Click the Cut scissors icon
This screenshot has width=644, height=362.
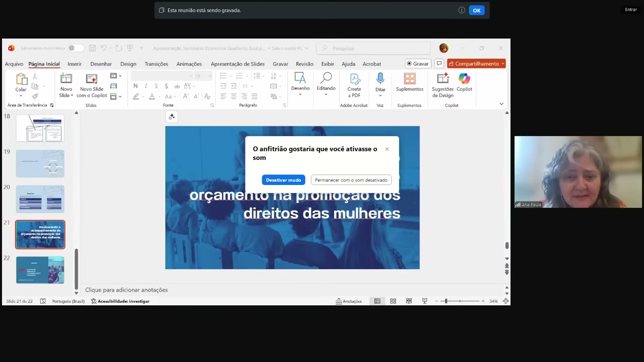[35, 76]
